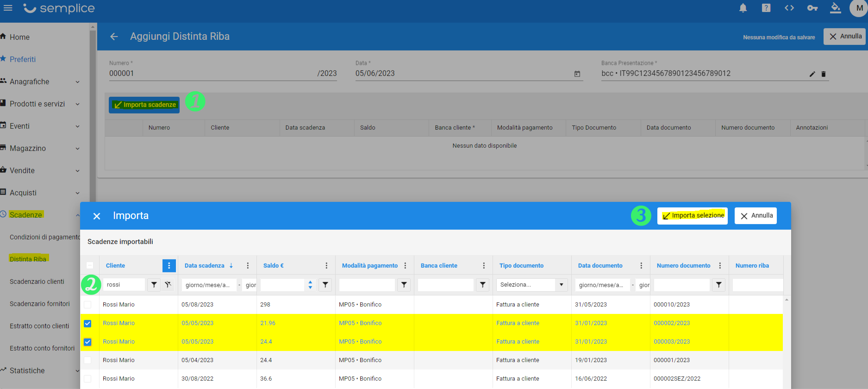
Task: Open Preferiti in sidebar
Action: (22, 59)
